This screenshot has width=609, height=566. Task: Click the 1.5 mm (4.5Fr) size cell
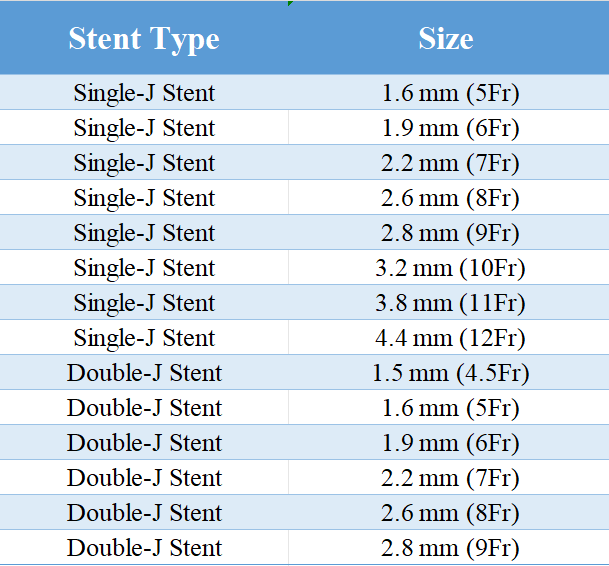pyautogui.click(x=449, y=372)
